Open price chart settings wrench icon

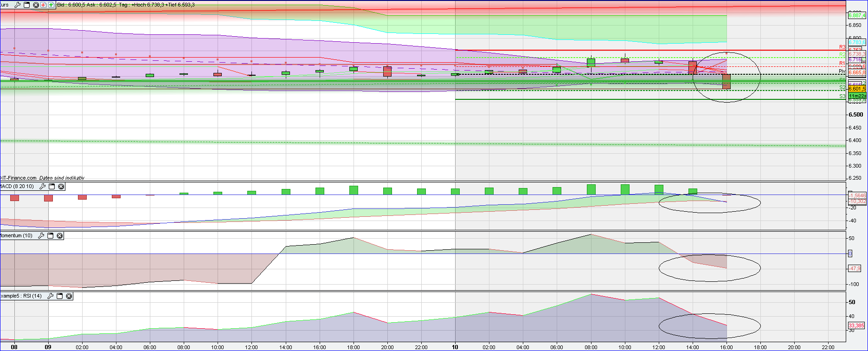click(x=18, y=5)
